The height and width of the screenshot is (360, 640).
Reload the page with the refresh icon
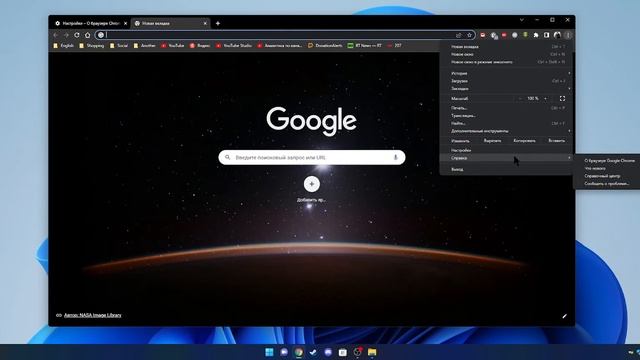pos(77,35)
